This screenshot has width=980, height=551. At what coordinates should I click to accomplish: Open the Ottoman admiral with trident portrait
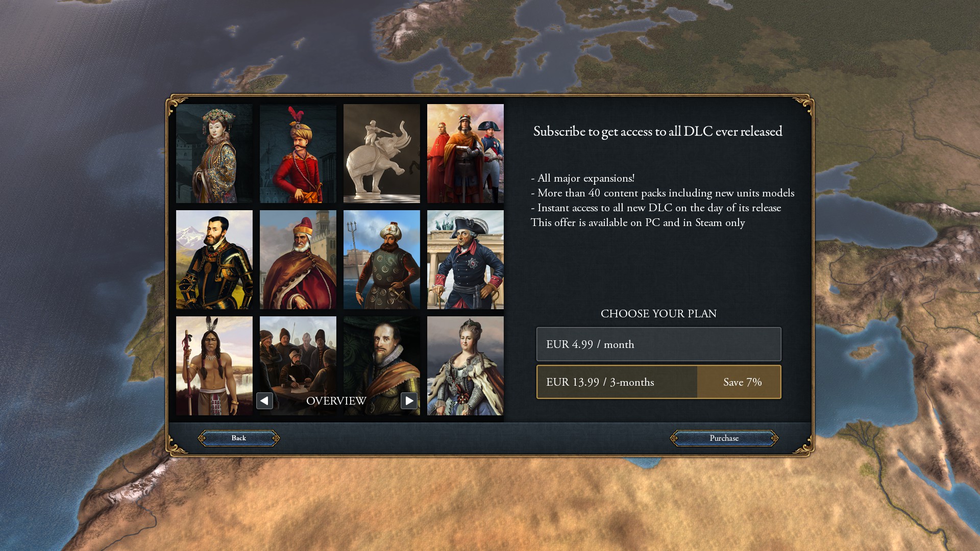382,260
